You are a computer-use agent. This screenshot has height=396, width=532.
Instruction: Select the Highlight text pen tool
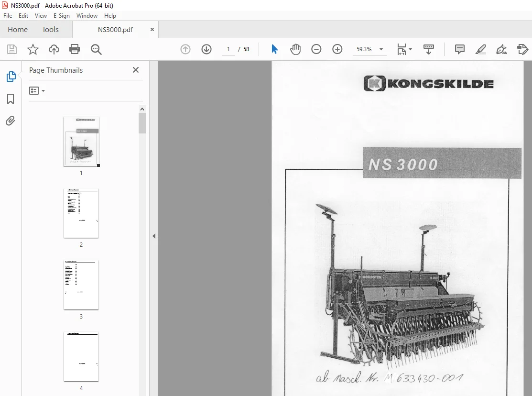pyautogui.click(x=481, y=49)
